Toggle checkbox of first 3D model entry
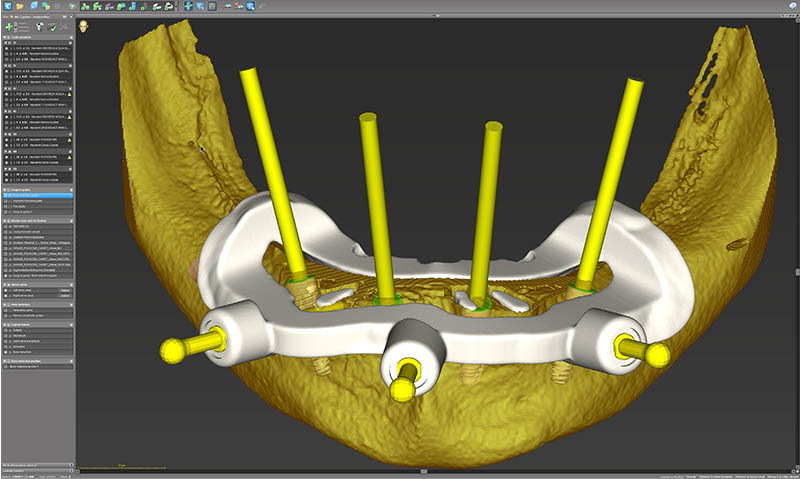 click(x=5, y=226)
